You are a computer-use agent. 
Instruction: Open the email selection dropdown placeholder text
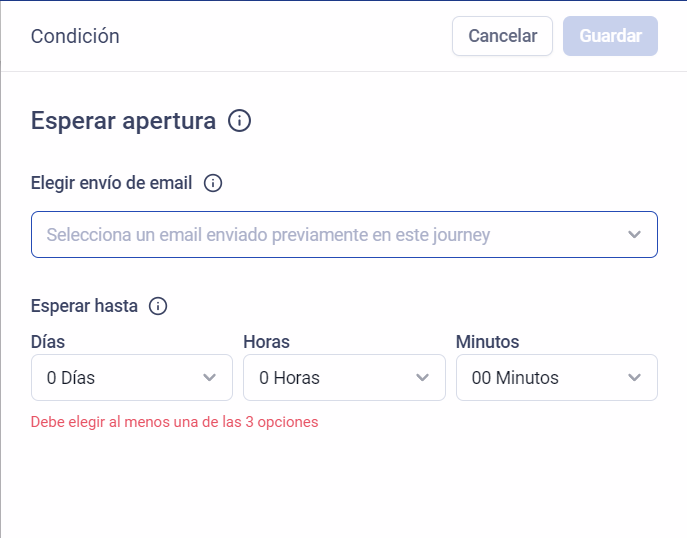268,235
